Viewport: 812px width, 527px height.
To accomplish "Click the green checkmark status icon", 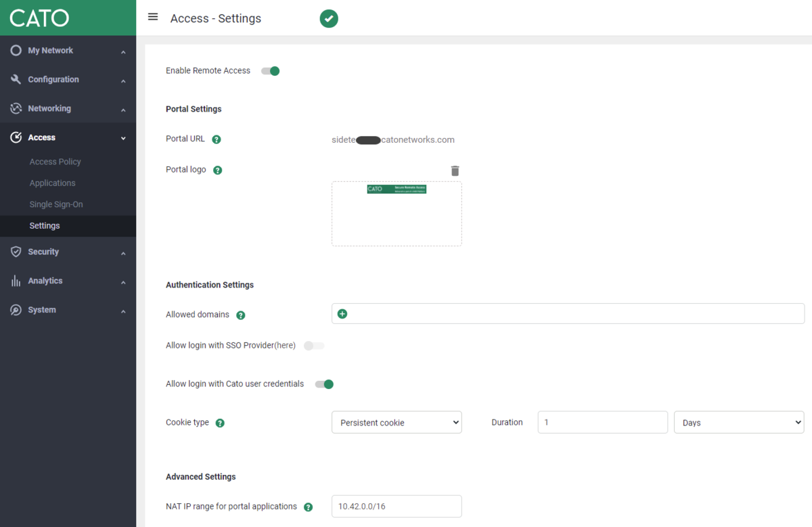I will (x=329, y=19).
